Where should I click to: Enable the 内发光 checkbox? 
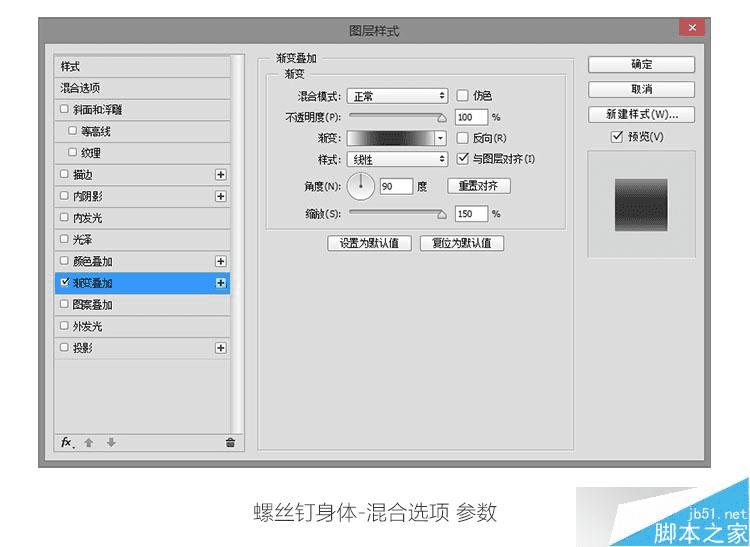click(x=64, y=217)
